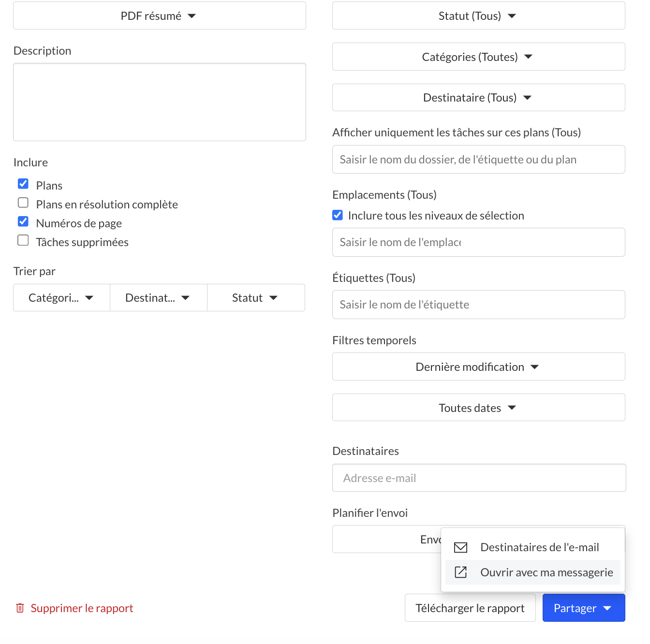Check the Tâches supprimées option
The height and width of the screenshot is (644, 650).
click(x=23, y=240)
